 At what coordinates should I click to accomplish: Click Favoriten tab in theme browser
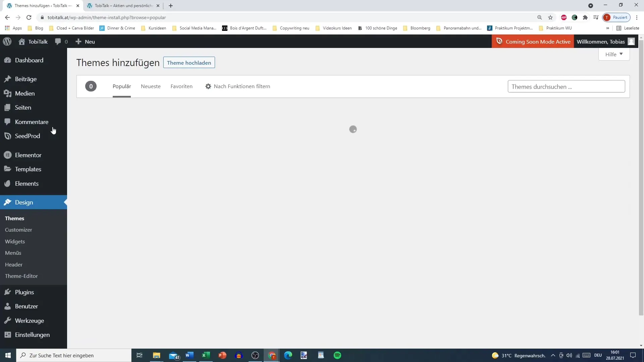pos(181,86)
